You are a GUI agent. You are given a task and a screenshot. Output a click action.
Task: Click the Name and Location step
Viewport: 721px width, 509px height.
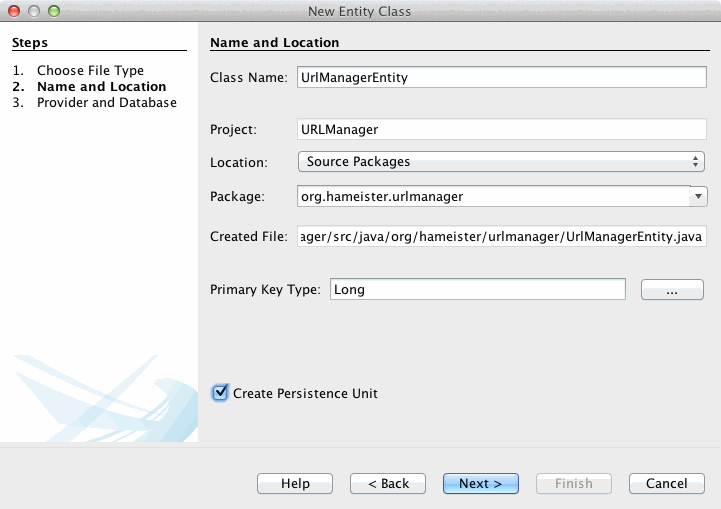click(x=101, y=87)
